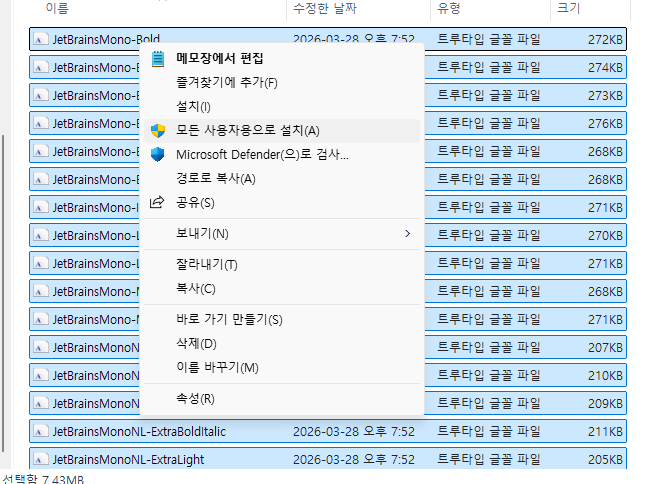Click the 272KB size cell
Screen dimensions: 665x484
[605, 39]
